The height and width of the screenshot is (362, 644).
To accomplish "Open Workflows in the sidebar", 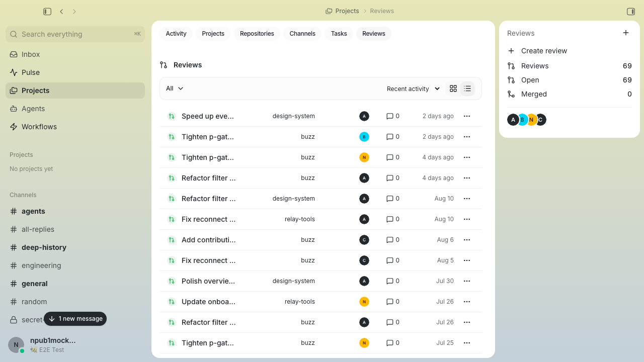I will [x=75, y=127].
